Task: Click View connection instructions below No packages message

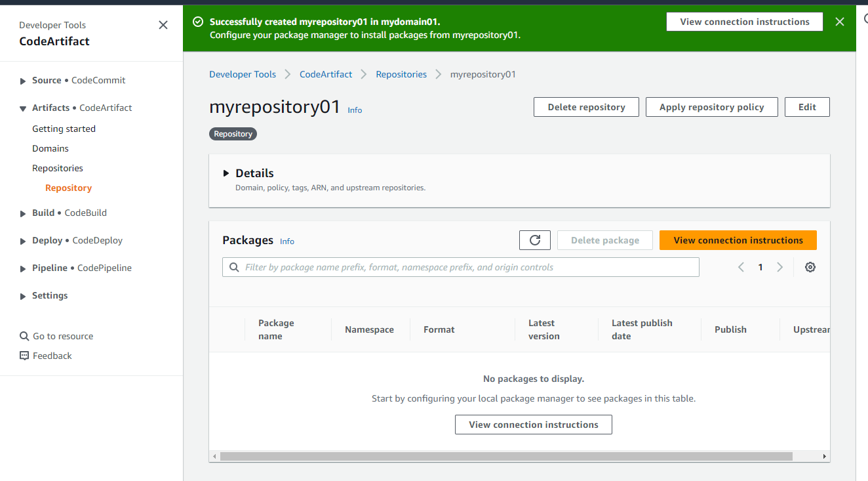Action: 534,425
